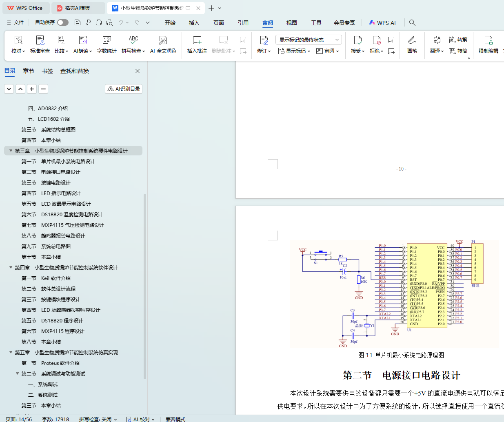Click the 字数统计 word count icon
This screenshot has height=422, width=504.
(107, 44)
